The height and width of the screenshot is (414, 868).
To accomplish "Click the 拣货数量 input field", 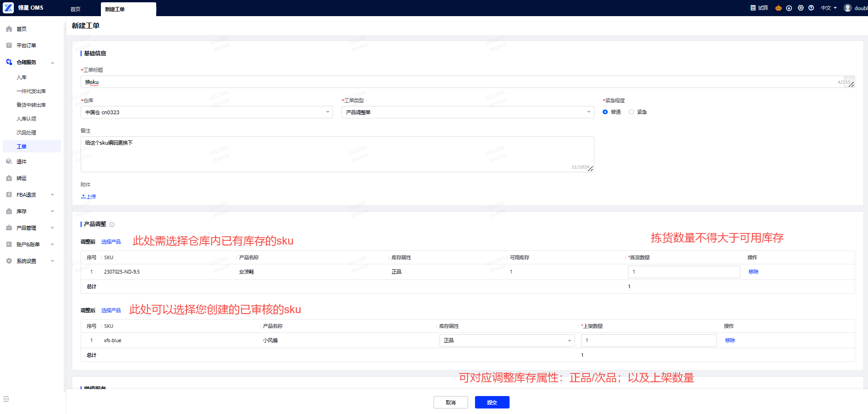I will (684, 272).
